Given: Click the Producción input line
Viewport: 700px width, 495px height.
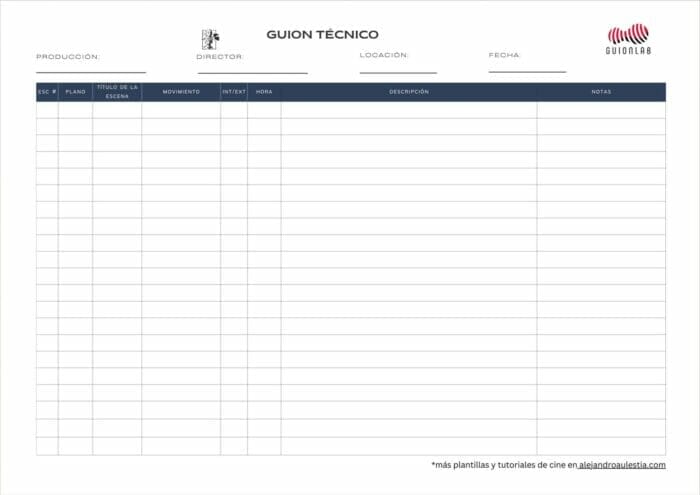Looking at the screenshot, I should pos(91,72).
